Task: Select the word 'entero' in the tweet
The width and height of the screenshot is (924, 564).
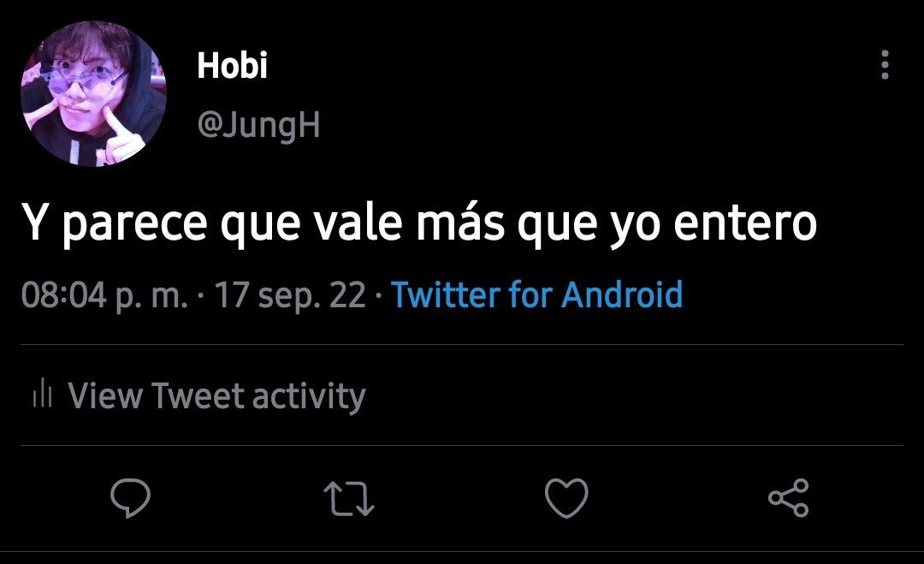Action: [745, 223]
